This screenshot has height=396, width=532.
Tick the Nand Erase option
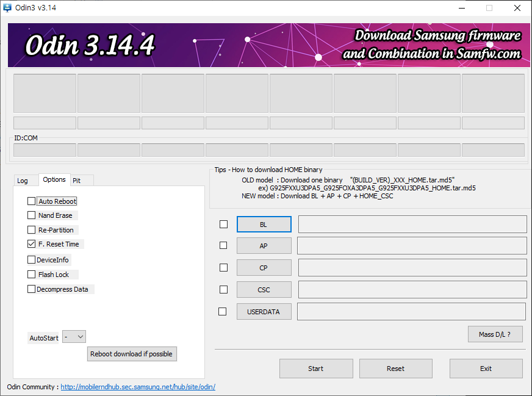pyautogui.click(x=31, y=215)
